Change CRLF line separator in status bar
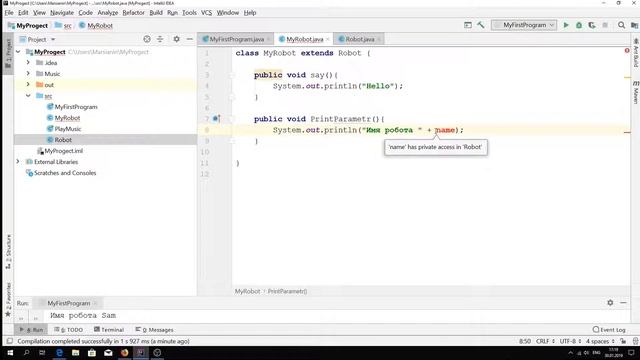640x360 pixels. coord(545,341)
